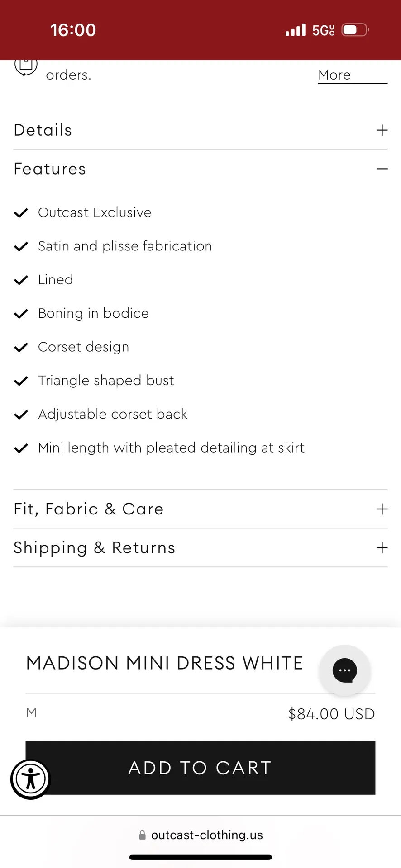Collapse the Features section minus icon

coord(382,169)
